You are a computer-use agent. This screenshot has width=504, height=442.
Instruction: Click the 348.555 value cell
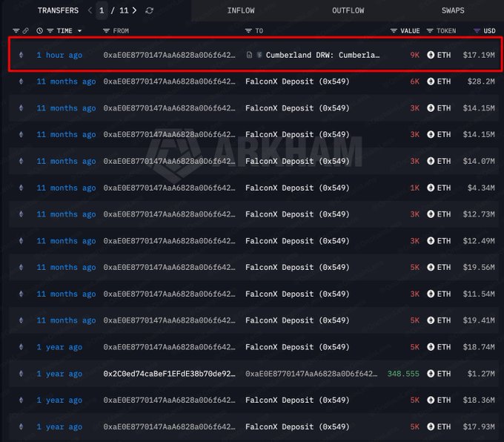403,374
